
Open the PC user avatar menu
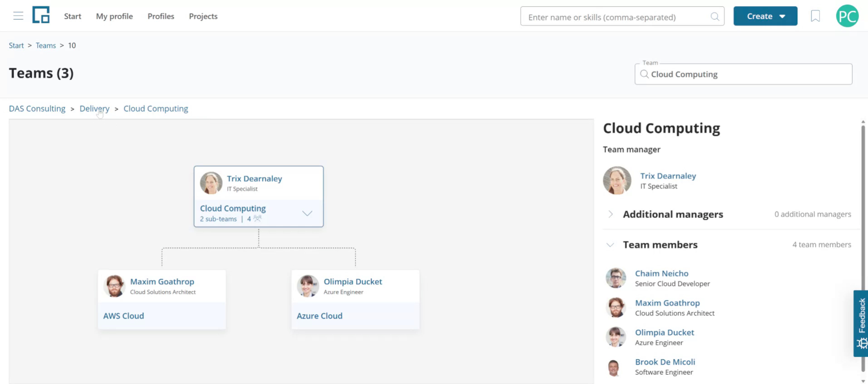click(847, 16)
